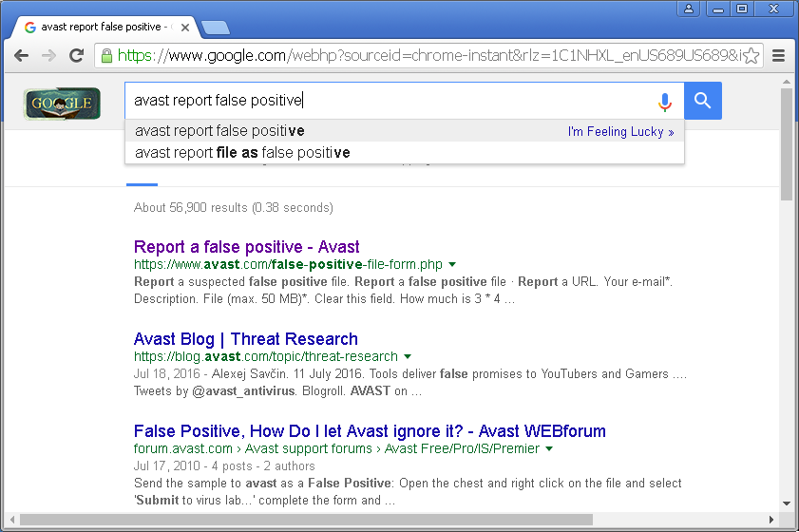
Task: View the secure connection padlock info
Action: 106,55
